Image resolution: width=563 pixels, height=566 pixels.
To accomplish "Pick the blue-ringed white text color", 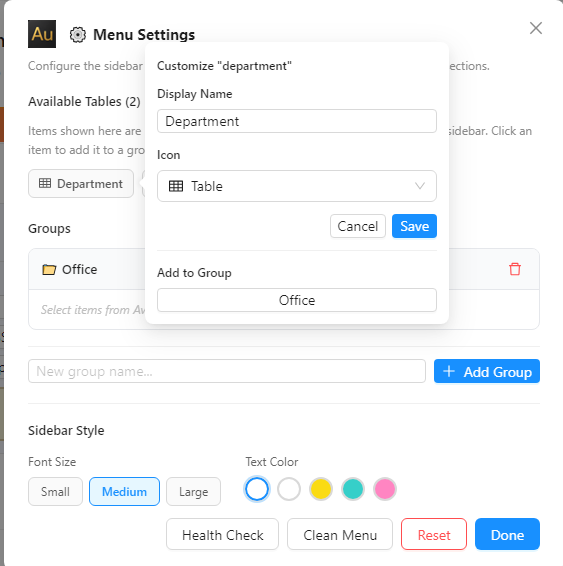I will (x=257, y=489).
